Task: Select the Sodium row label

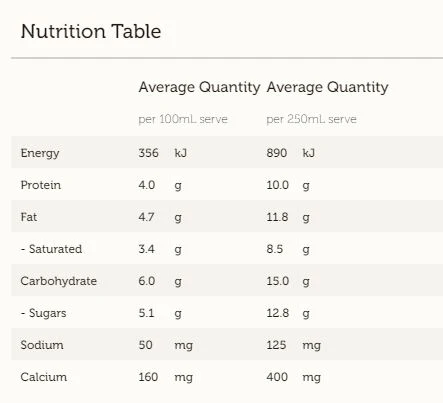Action: click(x=42, y=345)
